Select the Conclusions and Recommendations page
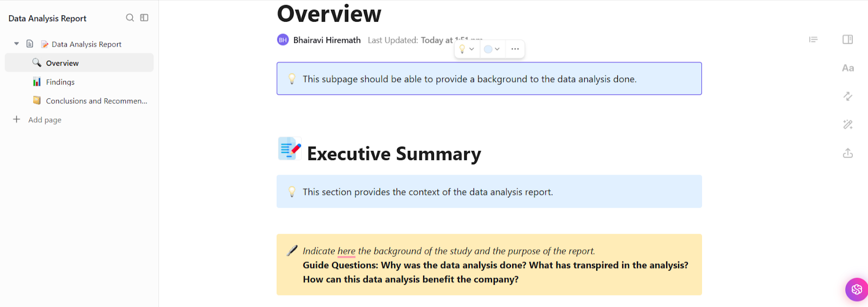This screenshot has height=307, width=868. 96,101
